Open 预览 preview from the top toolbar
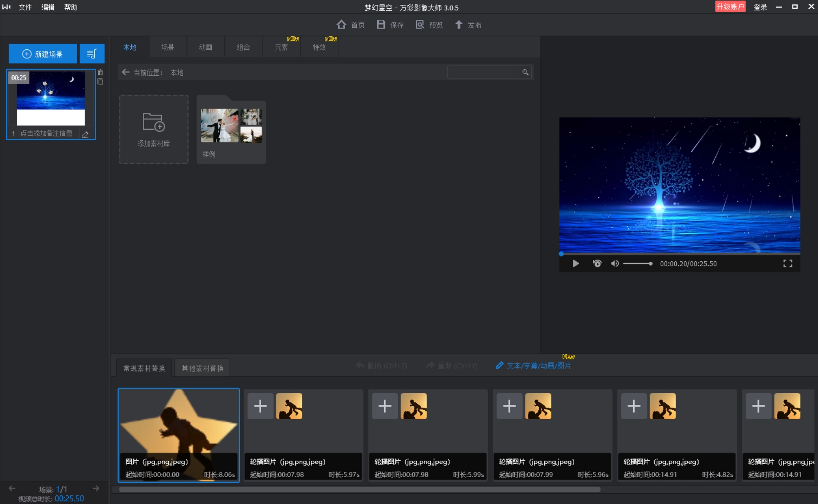 coord(429,25)
